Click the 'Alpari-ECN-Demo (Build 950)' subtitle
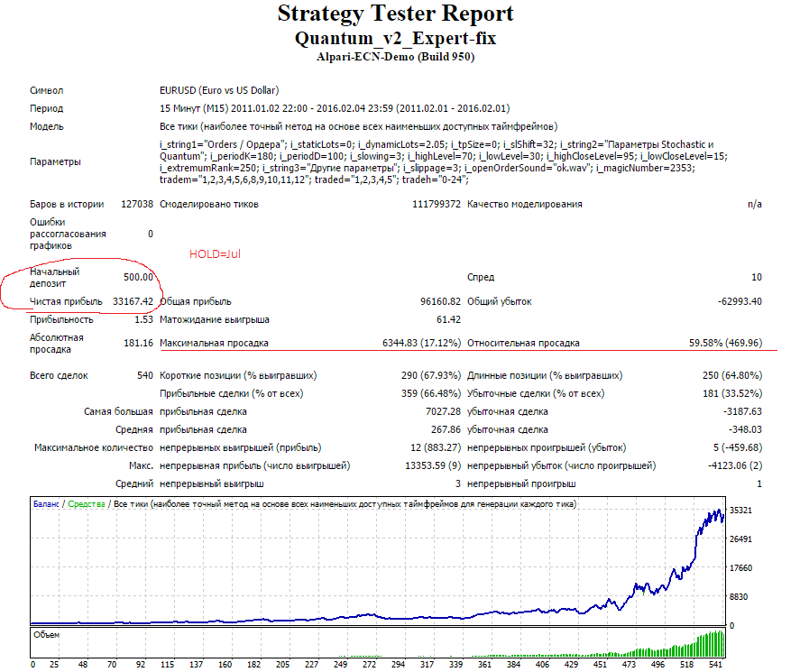The image size is (800, 672). pos(395,57)
